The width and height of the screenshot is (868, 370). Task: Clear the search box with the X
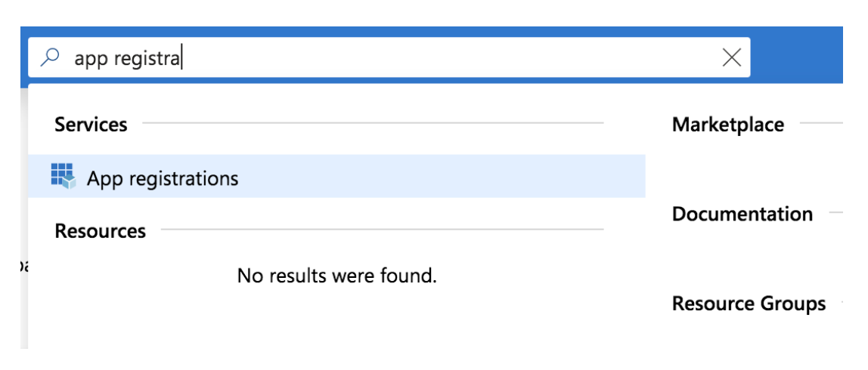[731, 57]
